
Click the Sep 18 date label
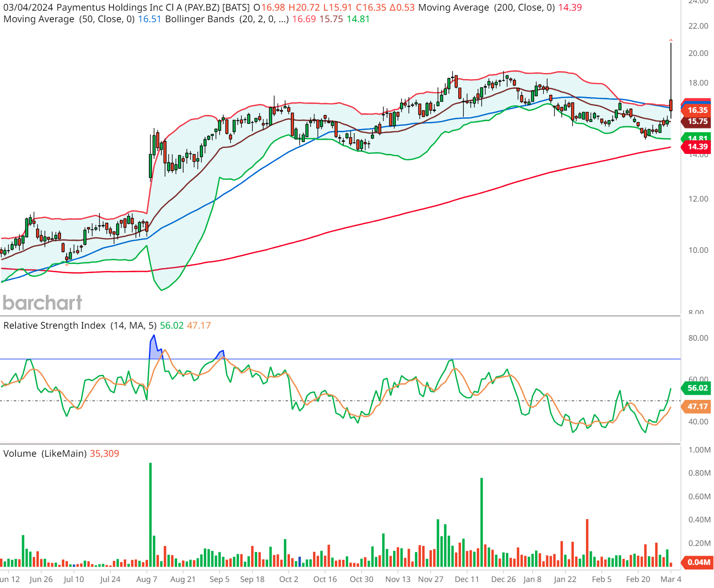click(252, 579)
